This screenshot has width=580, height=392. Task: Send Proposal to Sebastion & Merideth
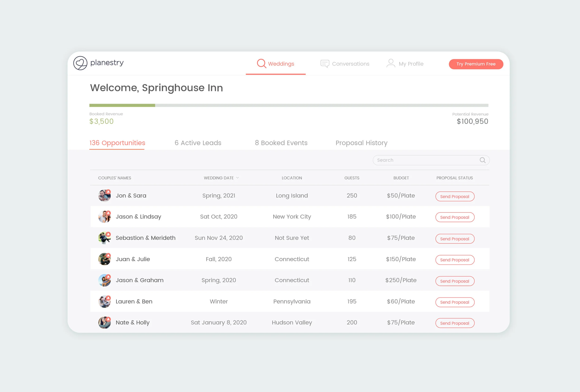(x=455, y=239)
